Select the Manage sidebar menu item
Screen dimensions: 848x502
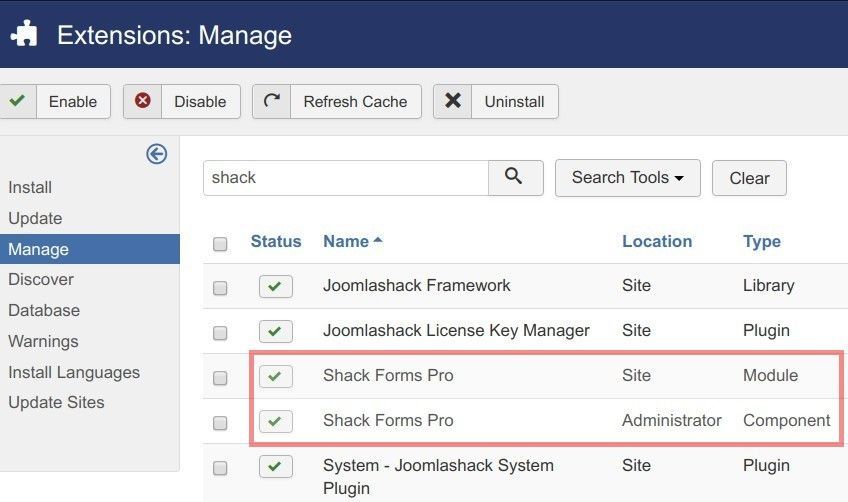tap(90, 249)
